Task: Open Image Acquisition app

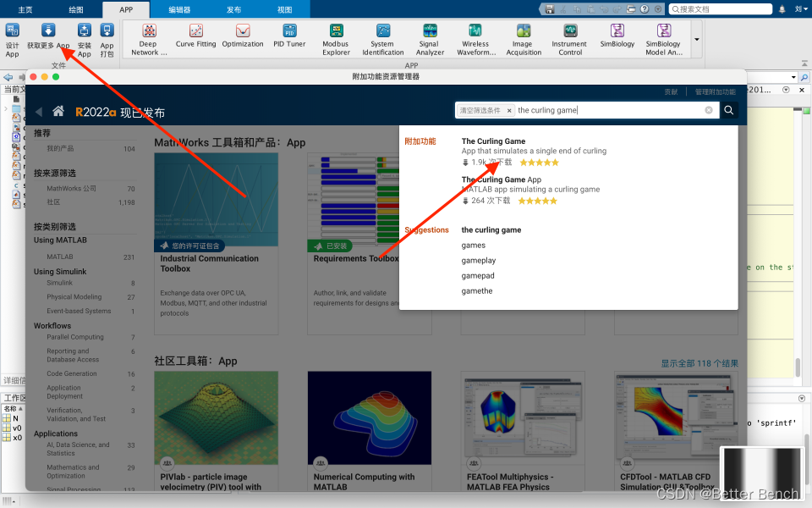Action: [x=524, y=40]
